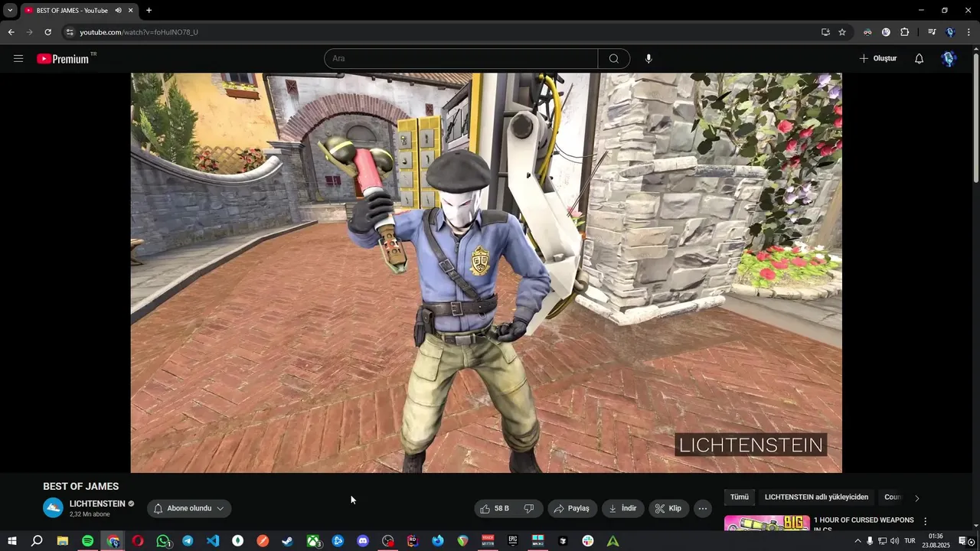Open the Chrome Extensions puzzle menu
This screenshot has width=980, height=551.
[x=905, y=32]
